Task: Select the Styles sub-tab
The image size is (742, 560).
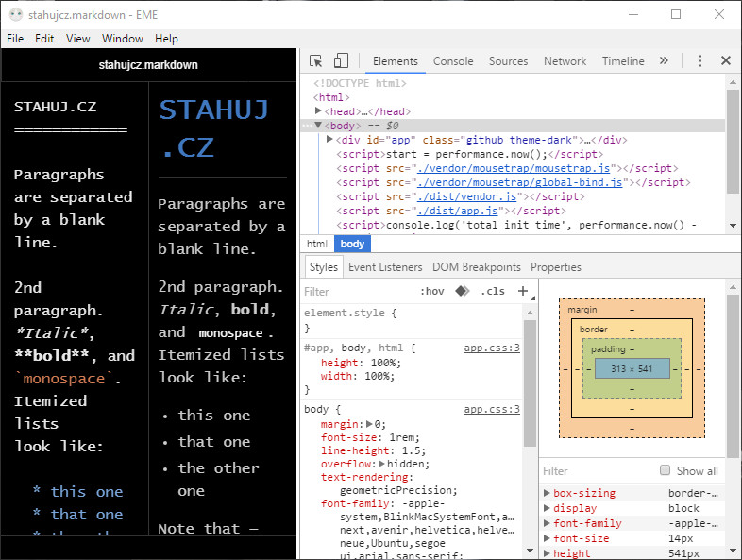Action: pyautogui.click(x=324, y=267)
